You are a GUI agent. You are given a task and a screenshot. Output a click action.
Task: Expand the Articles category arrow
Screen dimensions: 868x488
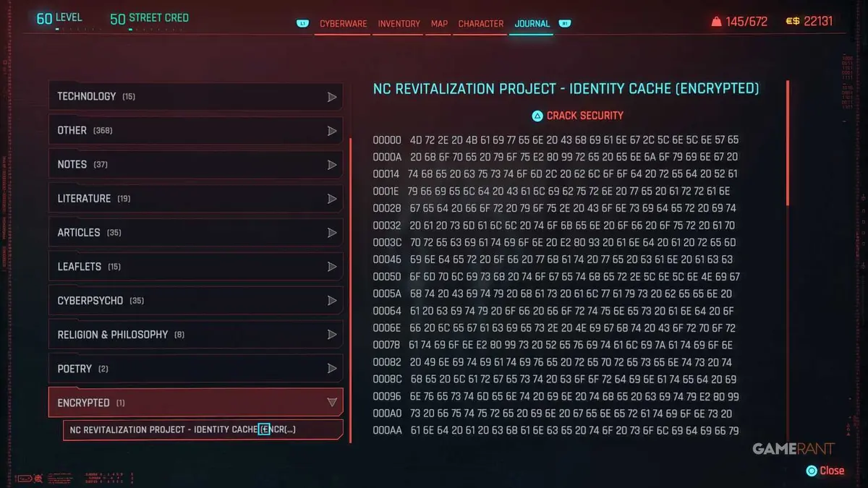tap(332, 233)
